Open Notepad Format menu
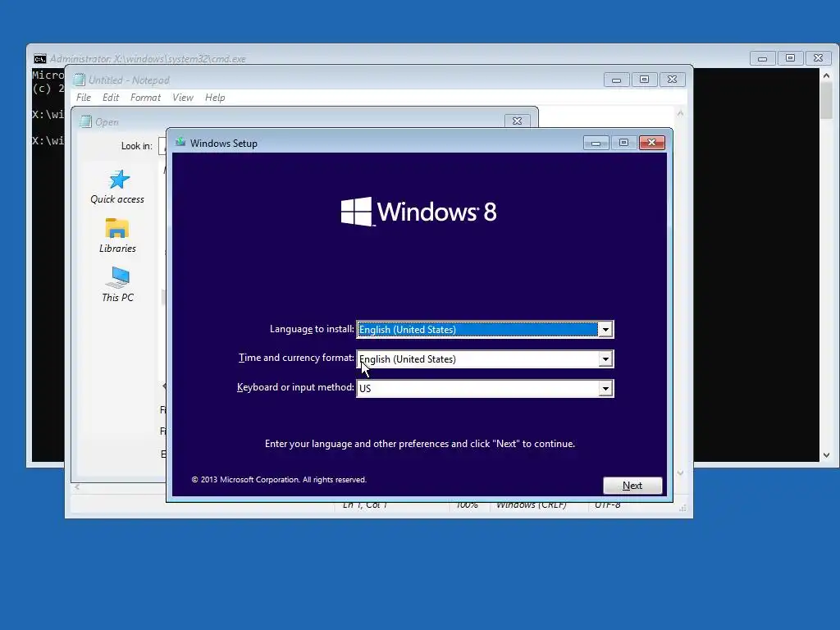Viewport: 840px width, 630px height. 145,98
